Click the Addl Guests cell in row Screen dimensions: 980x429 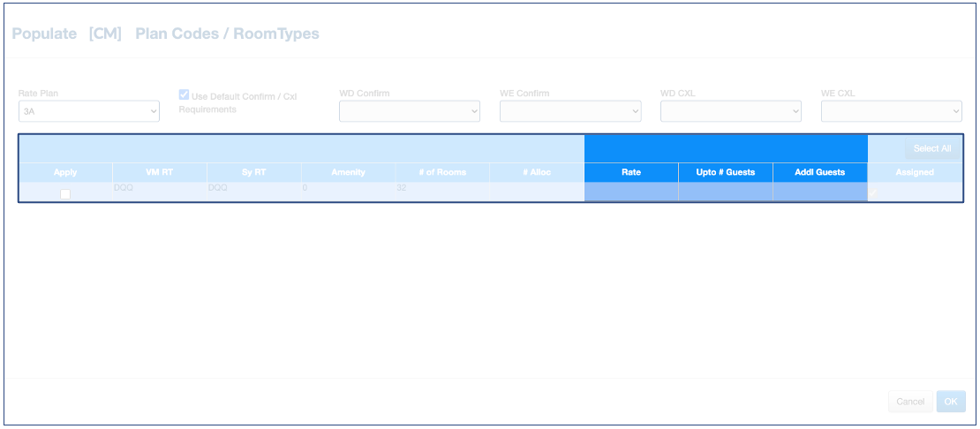819,192
